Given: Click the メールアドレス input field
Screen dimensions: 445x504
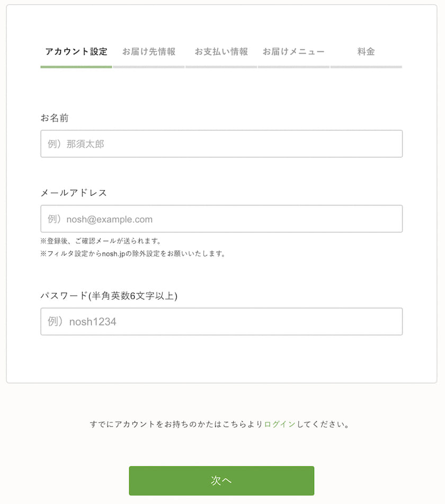Looking at the screenshot, I should coord(221,218).
